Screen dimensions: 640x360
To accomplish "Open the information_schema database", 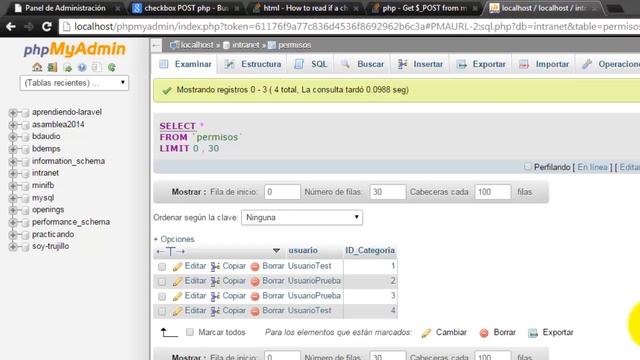I will pos(68,161).
